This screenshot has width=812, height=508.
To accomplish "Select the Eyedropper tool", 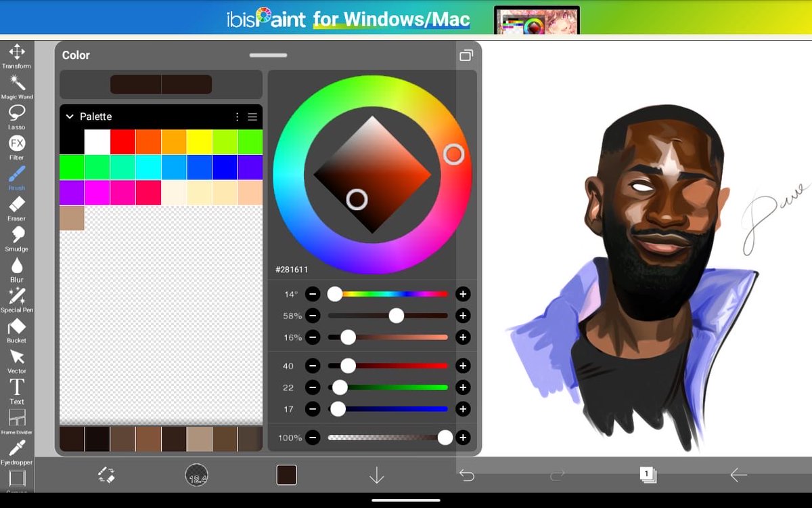I will [17, 452].
